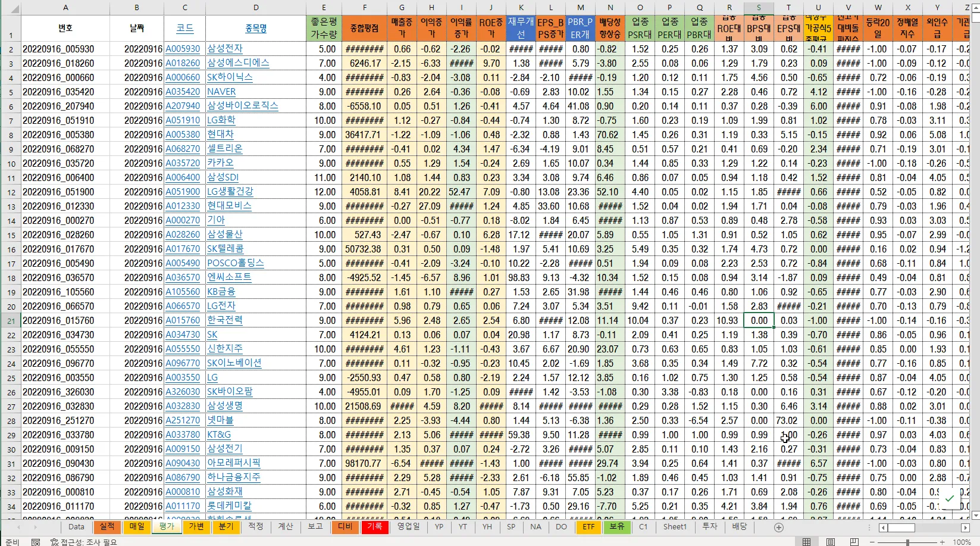Open the Data sheet tab
Screen dimensions: 980x546
tap(76, 526)
